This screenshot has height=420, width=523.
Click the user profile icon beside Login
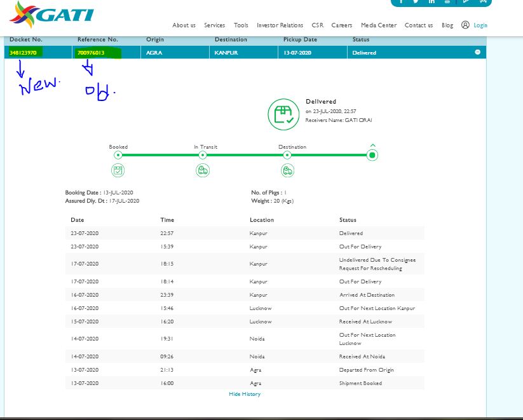point(465,25)
